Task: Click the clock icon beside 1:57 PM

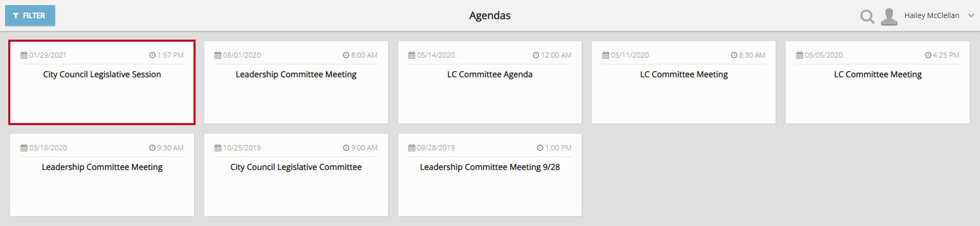Action: click(152, 55)
